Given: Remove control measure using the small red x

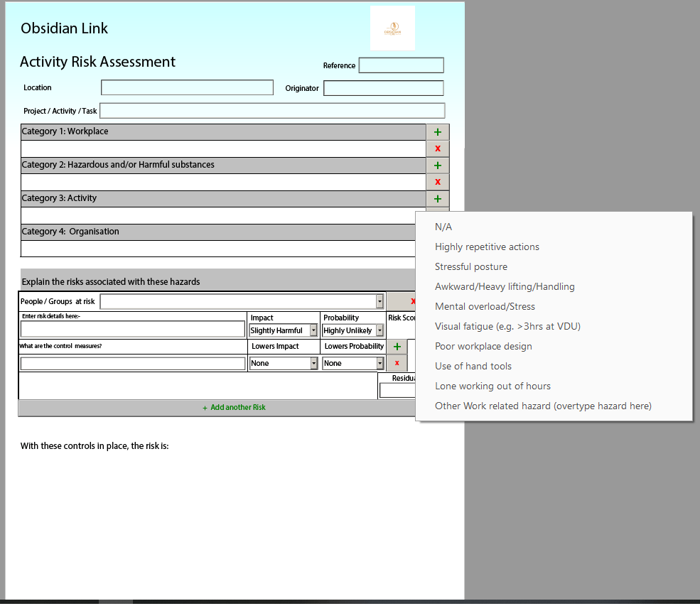Looking at the screenshot, I should (397, 363).
